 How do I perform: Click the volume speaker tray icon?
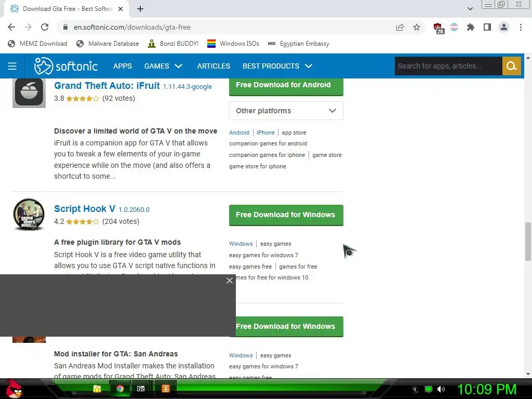(x=441, y=390)
